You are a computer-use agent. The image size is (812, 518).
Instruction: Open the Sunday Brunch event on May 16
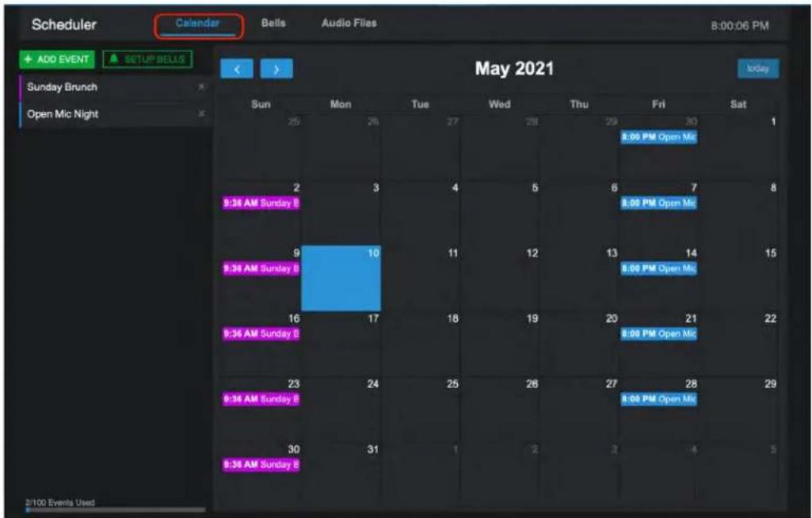[261, 333]
